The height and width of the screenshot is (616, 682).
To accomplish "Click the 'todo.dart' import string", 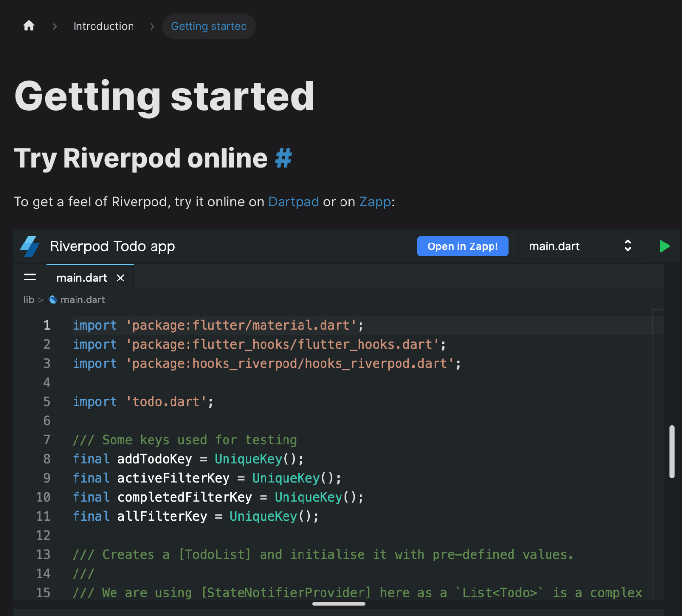I will click(166, 402).
